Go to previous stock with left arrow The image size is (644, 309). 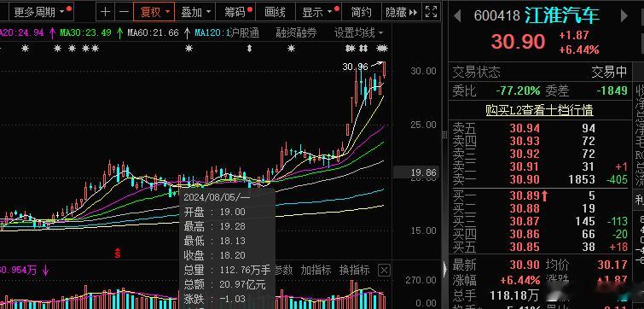click(457, 16)
